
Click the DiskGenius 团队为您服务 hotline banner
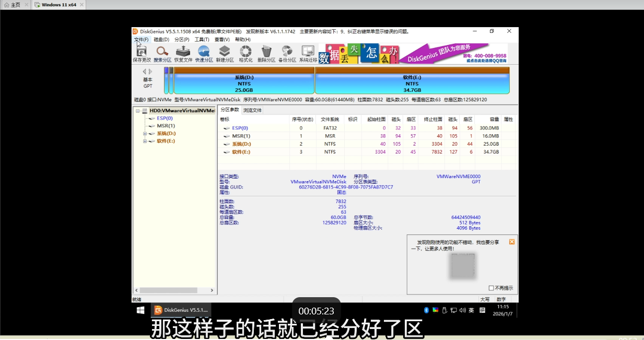pyautogui.click(x=454, y=54)
